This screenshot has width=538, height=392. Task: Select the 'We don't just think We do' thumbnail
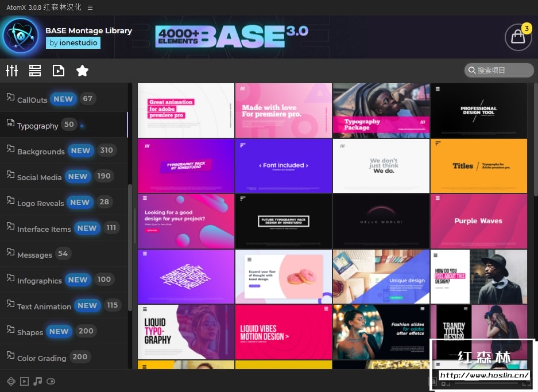click(381, 166)
